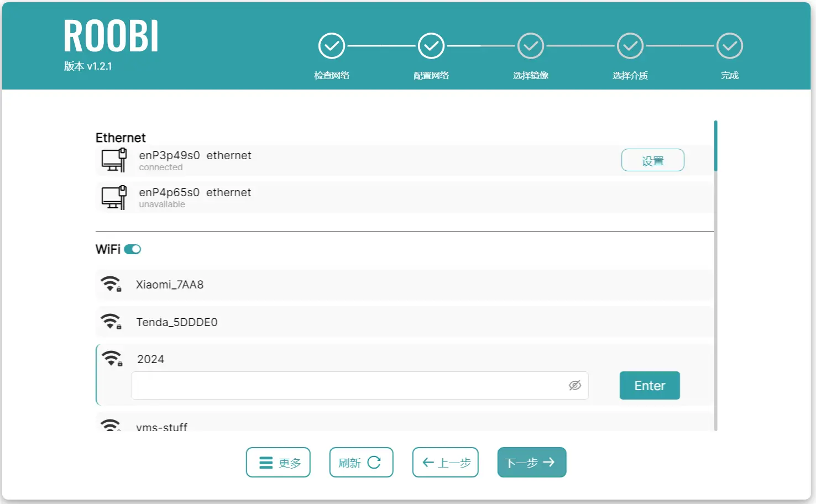Click the 配置网络 step checkmark circle
The image size is (816, 504).
pos(431,46)
